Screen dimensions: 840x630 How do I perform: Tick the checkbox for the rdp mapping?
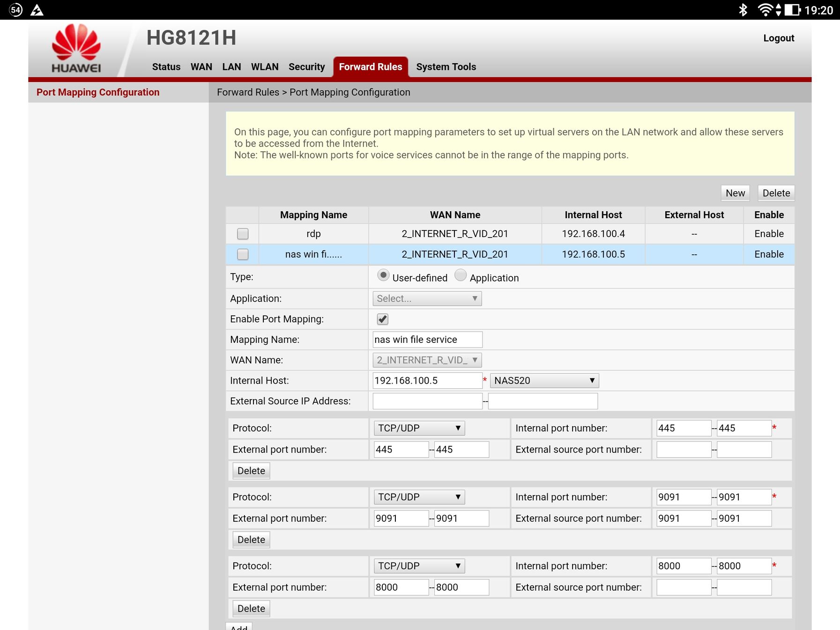tap(243, 234)
